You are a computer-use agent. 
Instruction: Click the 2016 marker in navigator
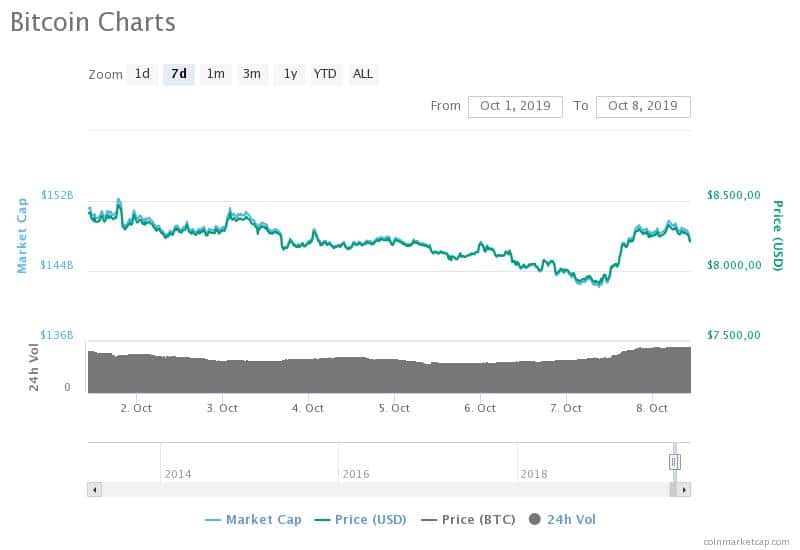point(356,474)
